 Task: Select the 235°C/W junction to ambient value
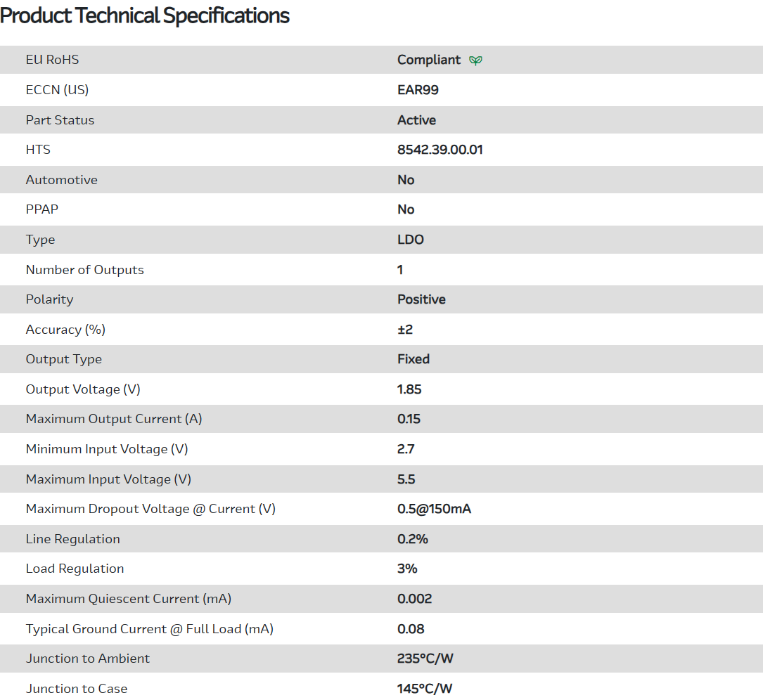425,659
